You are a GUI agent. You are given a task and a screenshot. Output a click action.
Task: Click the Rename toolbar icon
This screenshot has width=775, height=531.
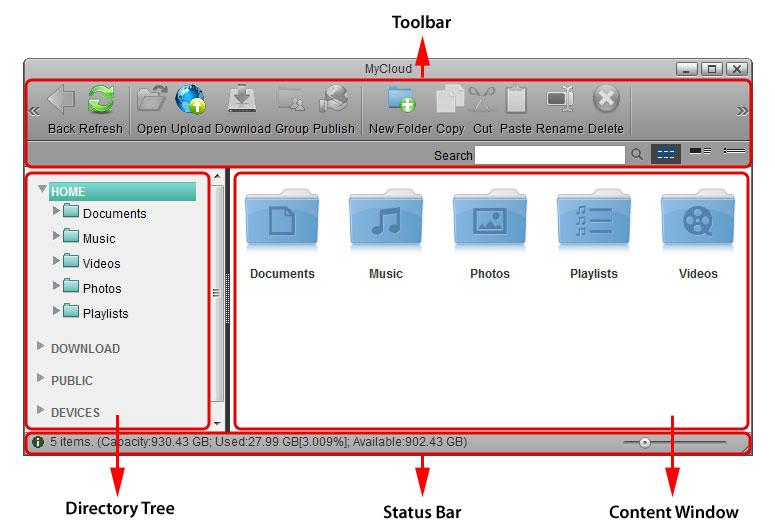[560, 98]
